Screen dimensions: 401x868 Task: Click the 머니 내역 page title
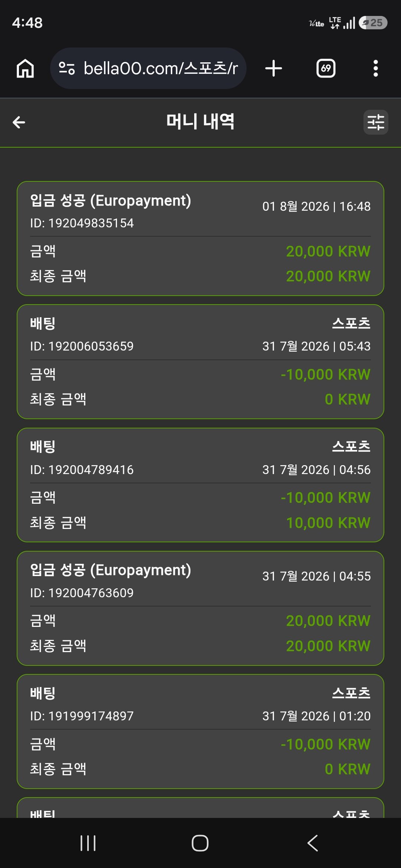tap(200, 122)
